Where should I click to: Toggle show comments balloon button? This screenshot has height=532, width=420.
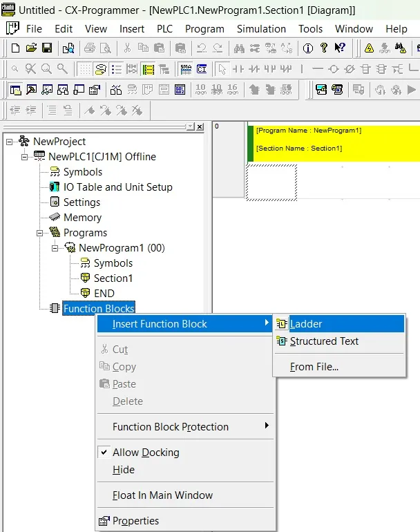pyautogui.click(x=101, y=69)
